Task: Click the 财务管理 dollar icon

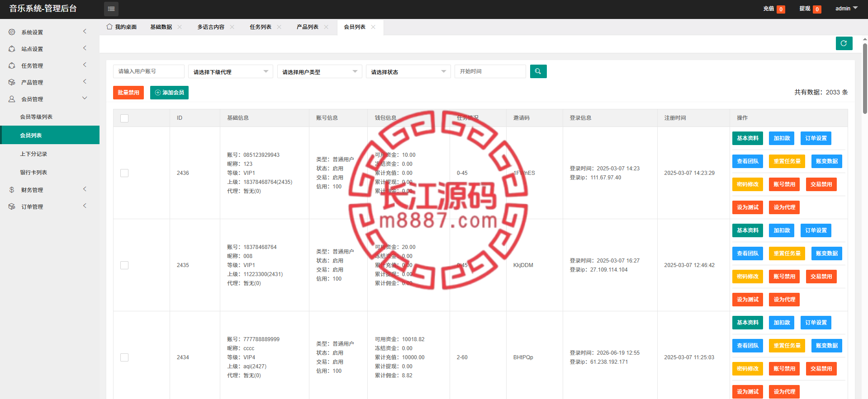Action: [x=12, y=190]
